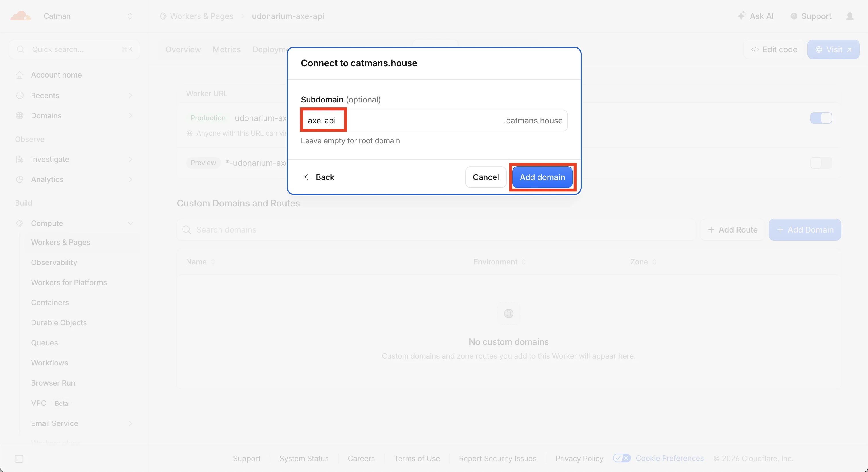The image size is (868, 472).
Task: Click the Subdomain input field
Action: click(434, 121)
